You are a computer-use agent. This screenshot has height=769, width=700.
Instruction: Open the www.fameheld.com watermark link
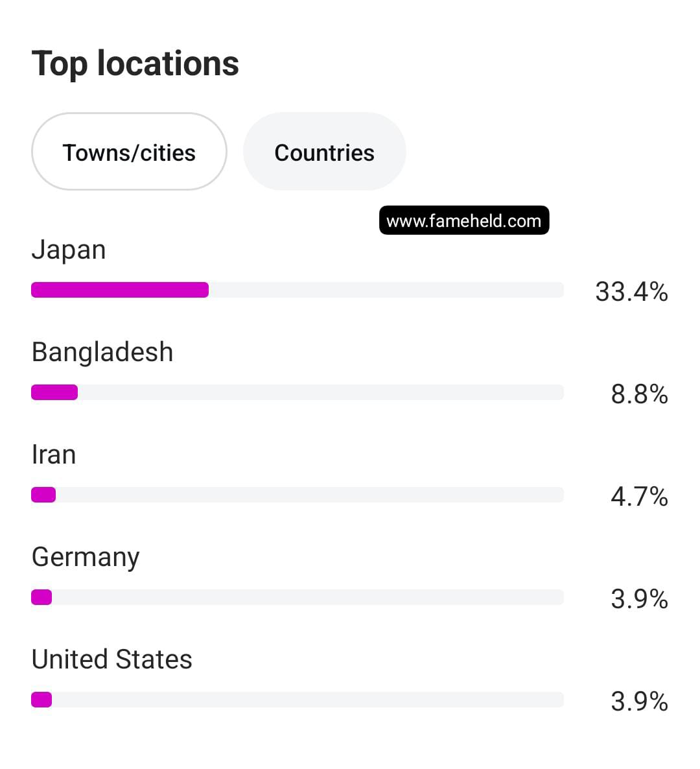(463, 220)
